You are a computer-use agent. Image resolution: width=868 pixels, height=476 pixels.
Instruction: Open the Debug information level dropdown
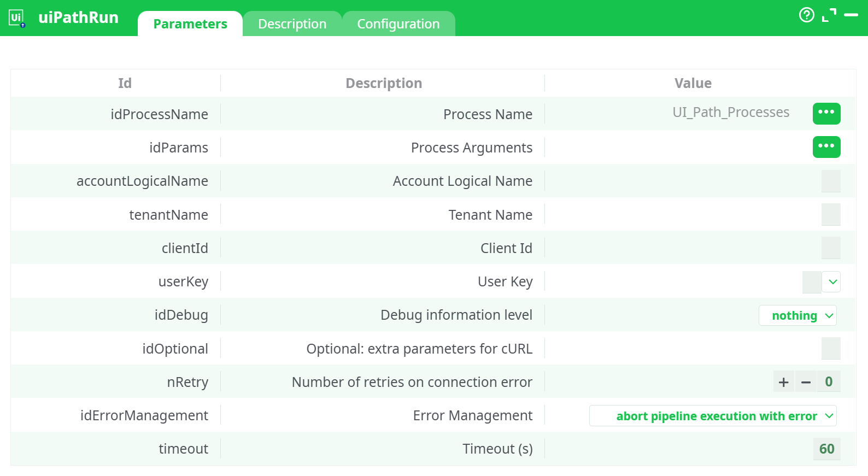point(797,315)
